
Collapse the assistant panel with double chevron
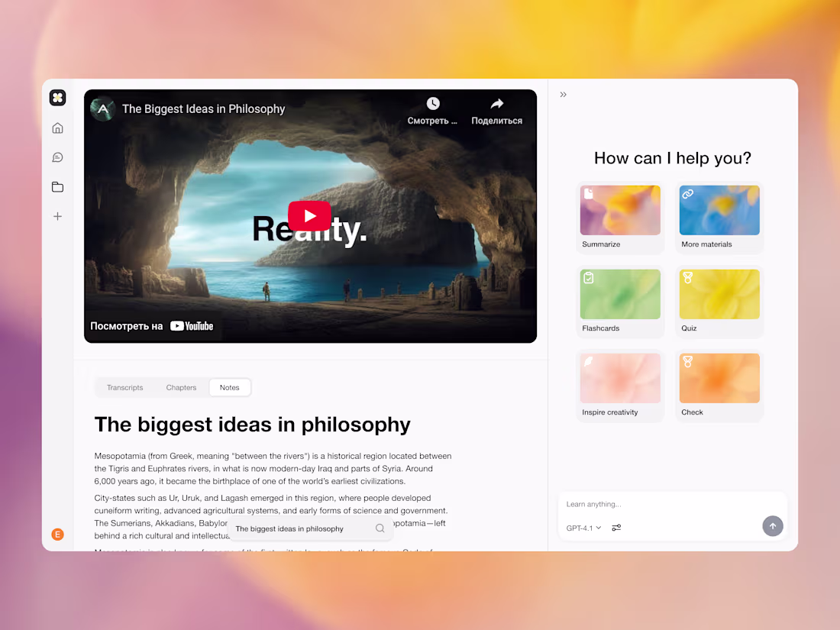click(563, 95)
